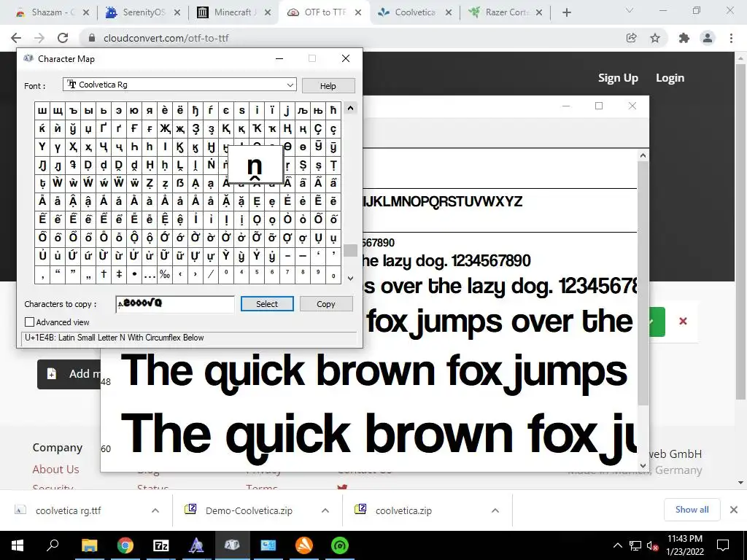This screenshot has height=560, width=747.
Task: Enable the Advanced view checkbox
Action: (29, 322)
